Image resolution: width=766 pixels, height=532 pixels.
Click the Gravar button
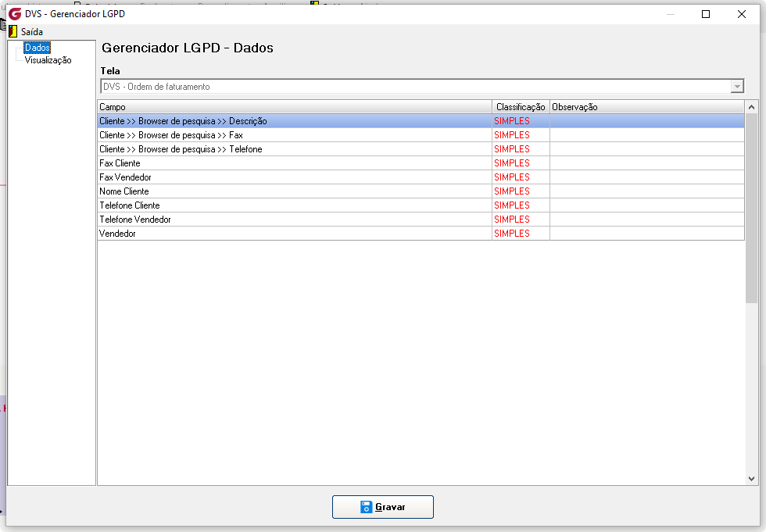click(x=382, y=507)
